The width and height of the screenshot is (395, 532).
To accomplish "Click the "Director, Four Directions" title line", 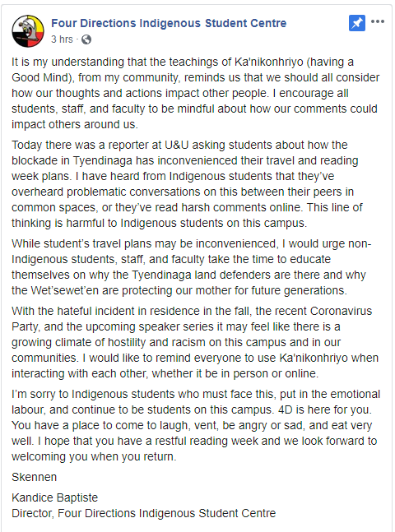I will [x=144, y=513].
